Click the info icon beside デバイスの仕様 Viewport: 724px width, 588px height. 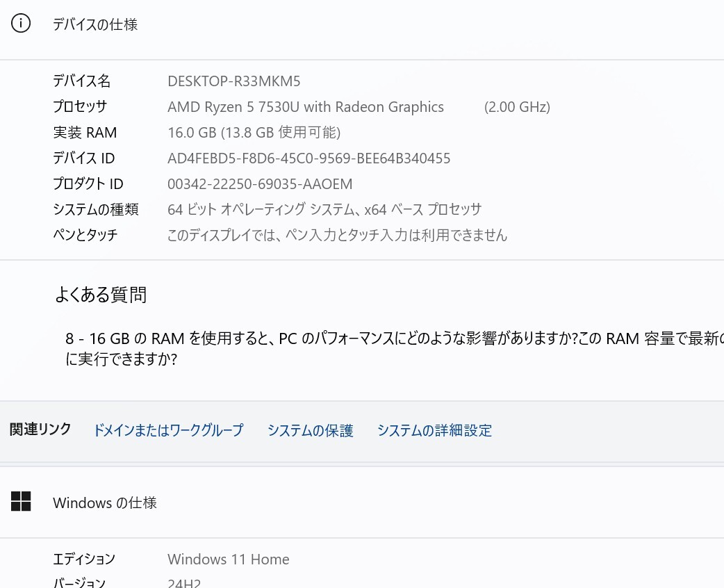(x=21, y=23)
